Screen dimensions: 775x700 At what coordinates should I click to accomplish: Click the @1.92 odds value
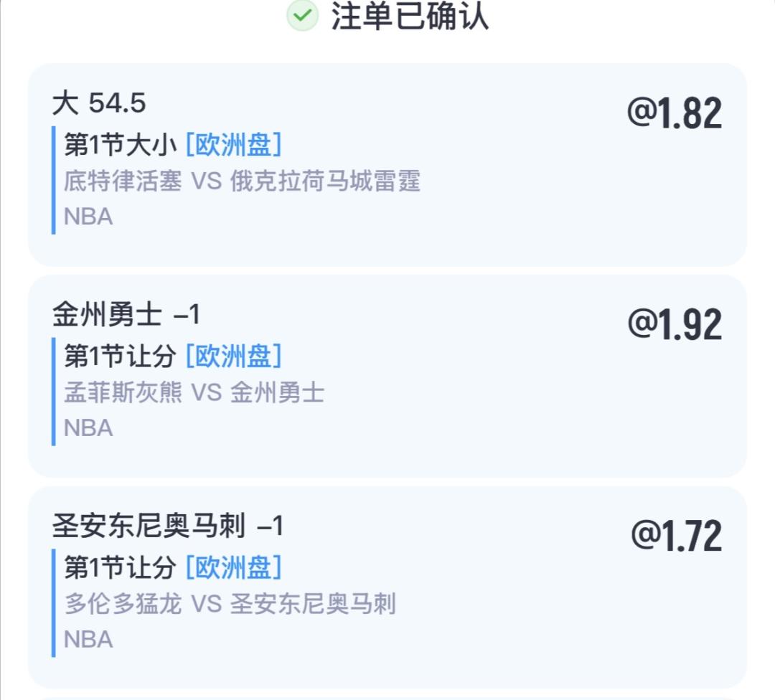pyautogui.click(x=675, y=325)
